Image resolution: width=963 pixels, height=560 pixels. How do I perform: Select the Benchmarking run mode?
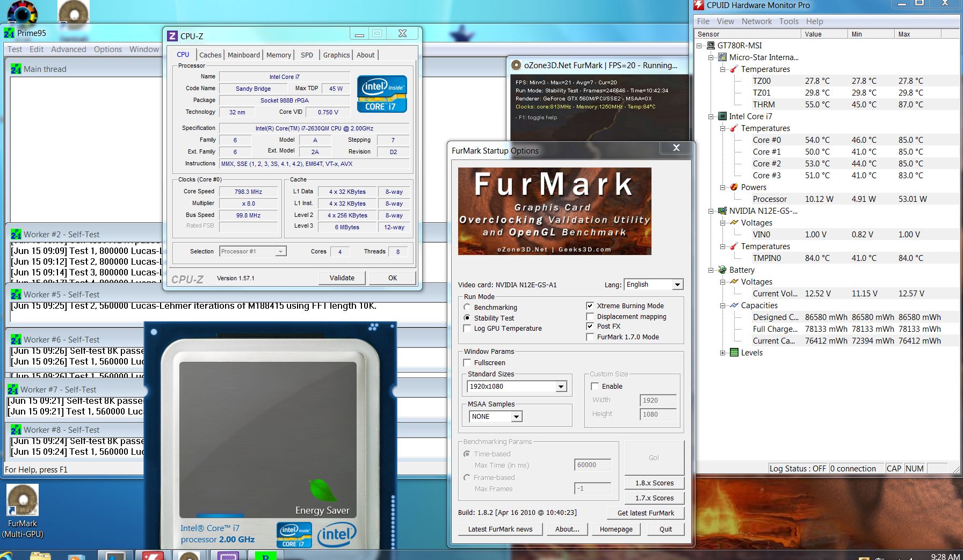click(467, 308)
